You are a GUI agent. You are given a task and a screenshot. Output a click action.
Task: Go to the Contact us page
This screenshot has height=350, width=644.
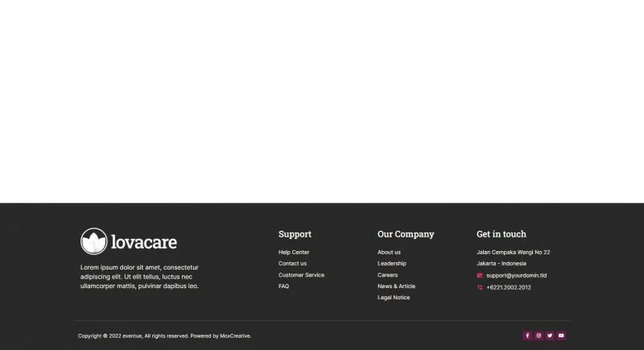click(292, 264)
